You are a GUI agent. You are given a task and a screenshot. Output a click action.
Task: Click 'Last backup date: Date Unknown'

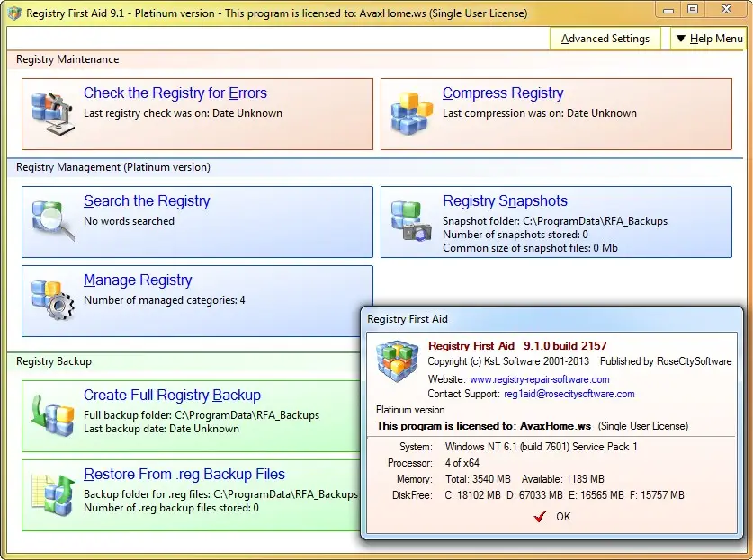[161, 429]
